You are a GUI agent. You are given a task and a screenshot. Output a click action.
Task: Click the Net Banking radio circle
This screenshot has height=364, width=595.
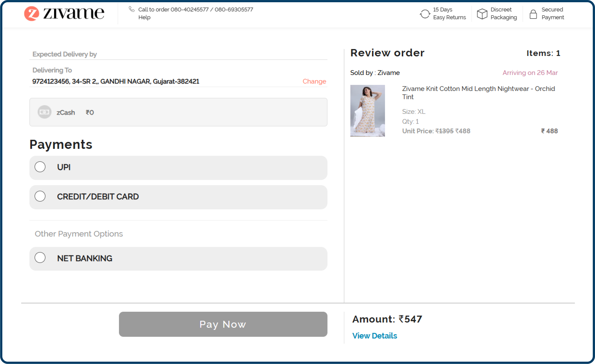[40, 258]
